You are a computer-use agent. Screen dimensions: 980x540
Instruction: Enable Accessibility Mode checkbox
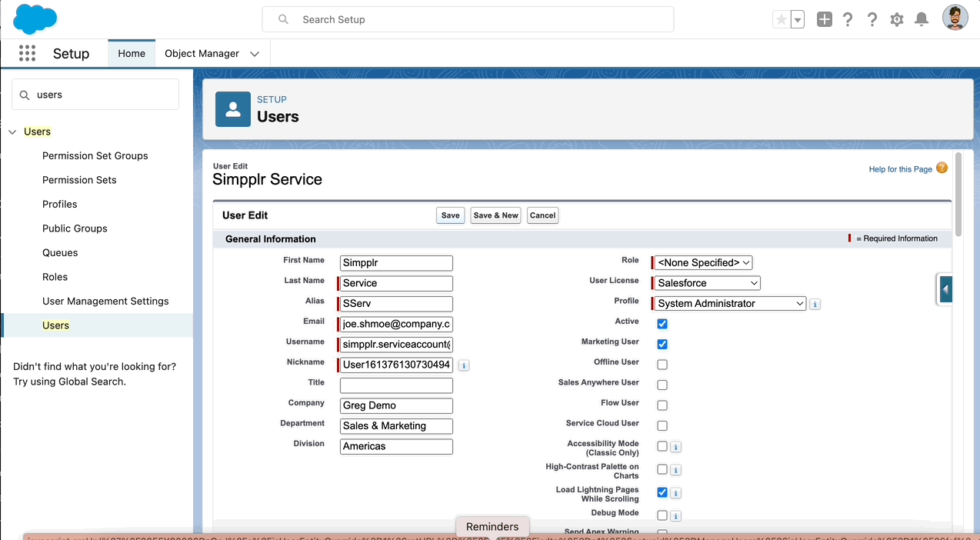662,446
